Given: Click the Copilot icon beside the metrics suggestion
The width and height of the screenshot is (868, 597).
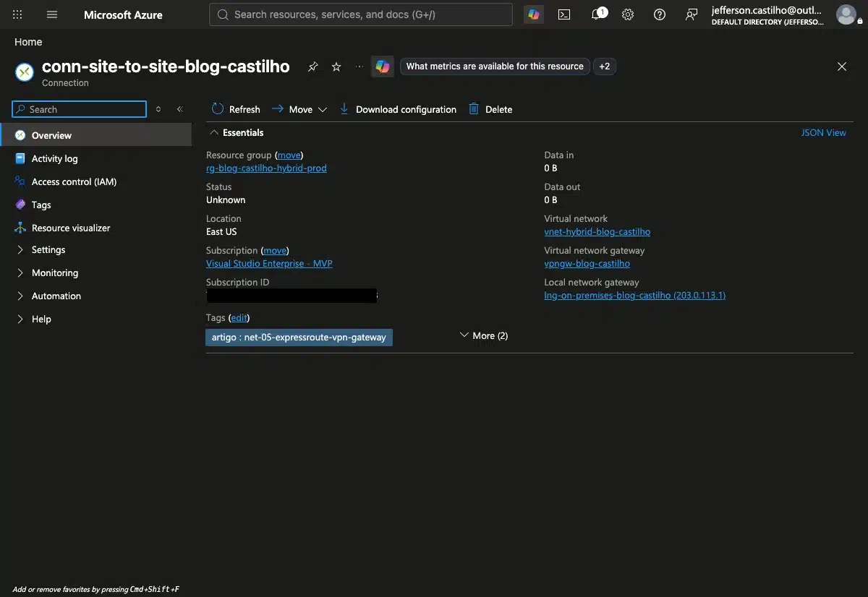Looking at the screenshot, I should [x=382, y=66].
